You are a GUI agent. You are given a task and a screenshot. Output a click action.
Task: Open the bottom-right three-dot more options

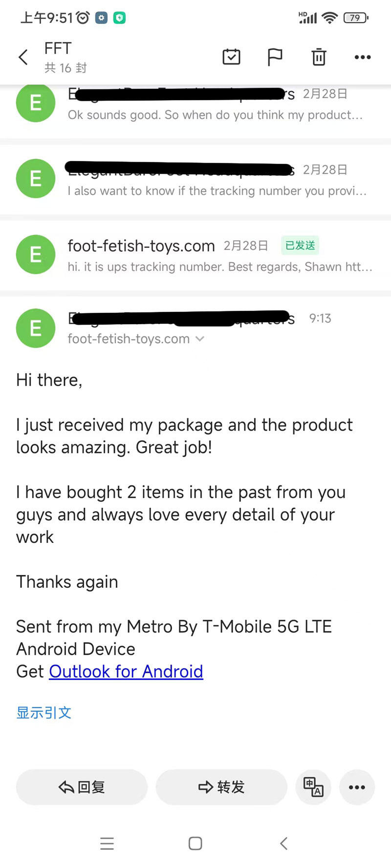[x=357, y=787]
